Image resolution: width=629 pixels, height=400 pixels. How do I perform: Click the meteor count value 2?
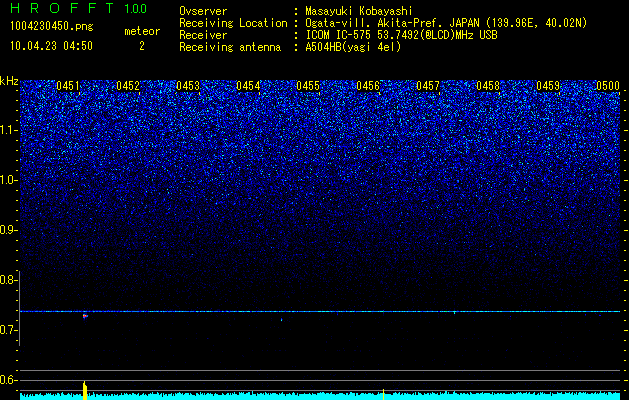(142, 46)
